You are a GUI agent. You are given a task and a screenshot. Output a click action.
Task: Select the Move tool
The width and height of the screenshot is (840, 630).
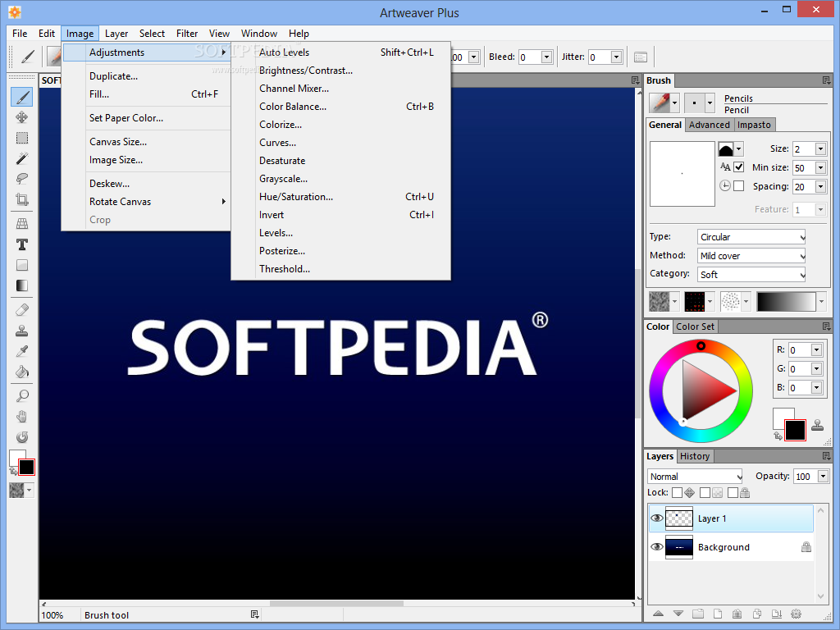click(x=22, y=117)
